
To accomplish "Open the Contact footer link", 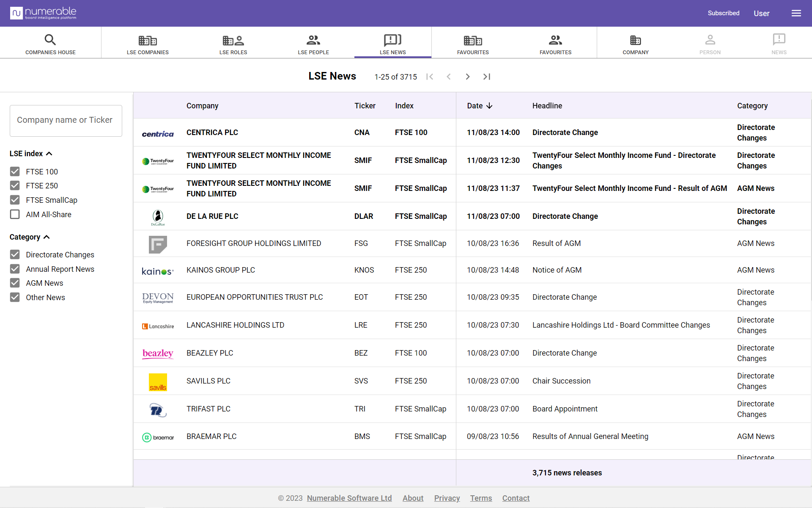I will click(516, 498).
